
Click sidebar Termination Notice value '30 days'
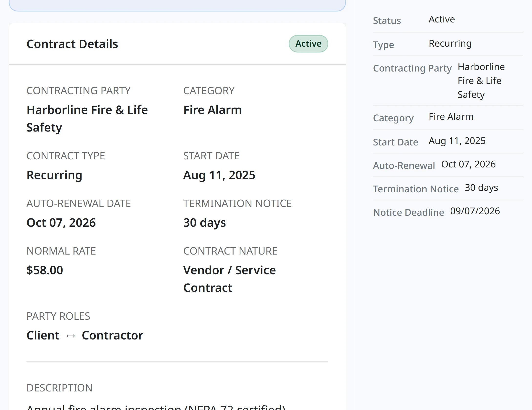coord(481,188)
